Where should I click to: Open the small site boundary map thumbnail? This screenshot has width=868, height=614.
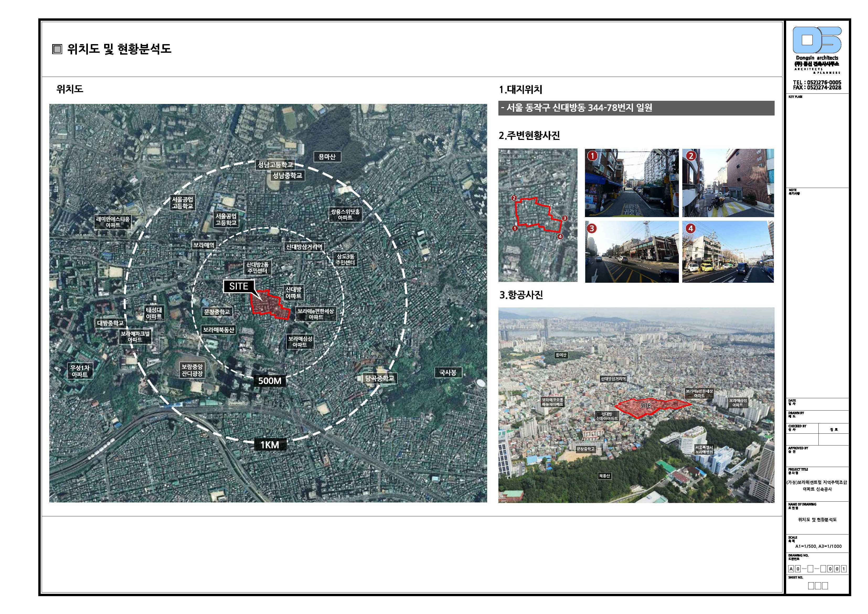coord(537,215)
